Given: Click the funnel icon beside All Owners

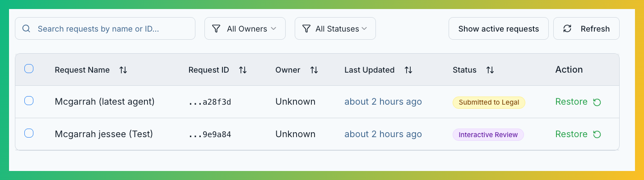Looking at the screenshot, I should (x=216, y=29).
